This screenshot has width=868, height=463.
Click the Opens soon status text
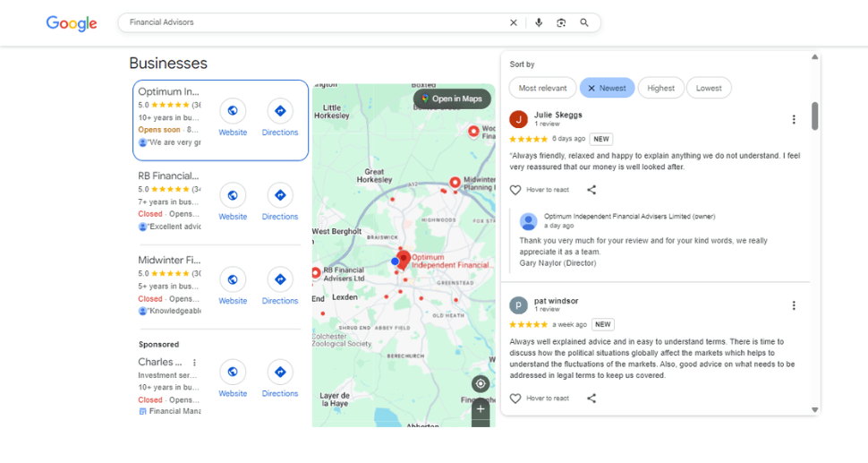point(159,130)
